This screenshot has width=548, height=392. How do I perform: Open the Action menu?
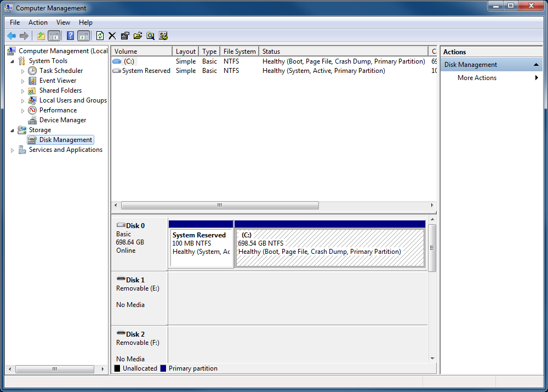38,22
